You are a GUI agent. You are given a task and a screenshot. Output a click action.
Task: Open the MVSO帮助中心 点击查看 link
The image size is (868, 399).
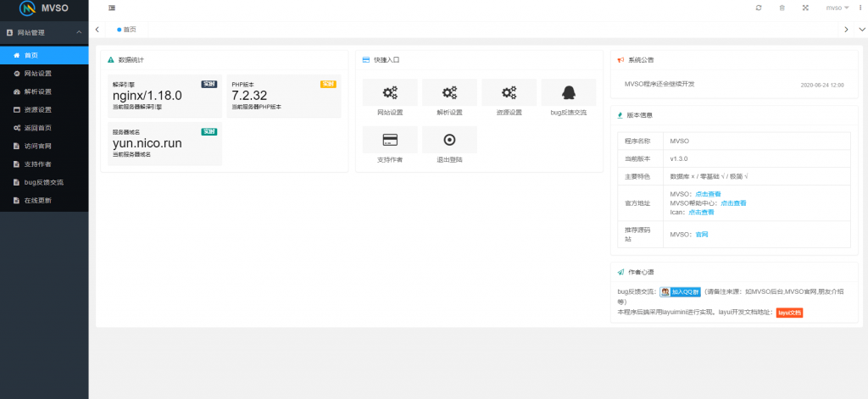(733, 203)
